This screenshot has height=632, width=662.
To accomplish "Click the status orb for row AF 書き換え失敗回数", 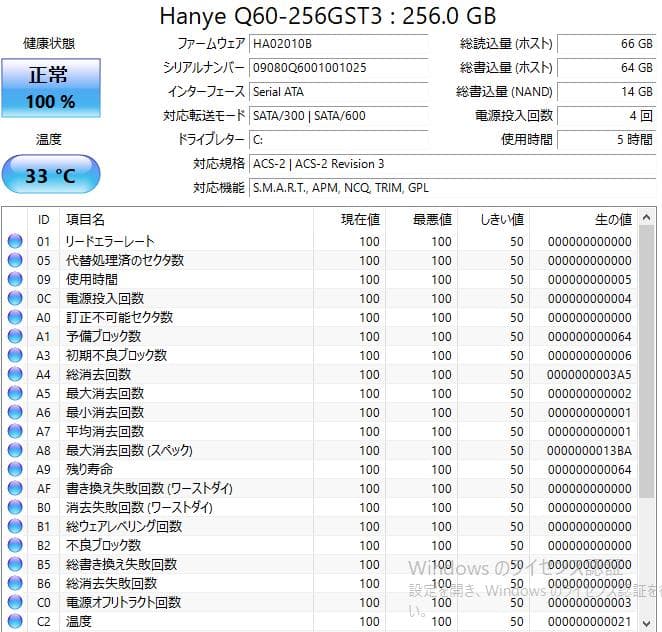I will (x=15, y=488).
